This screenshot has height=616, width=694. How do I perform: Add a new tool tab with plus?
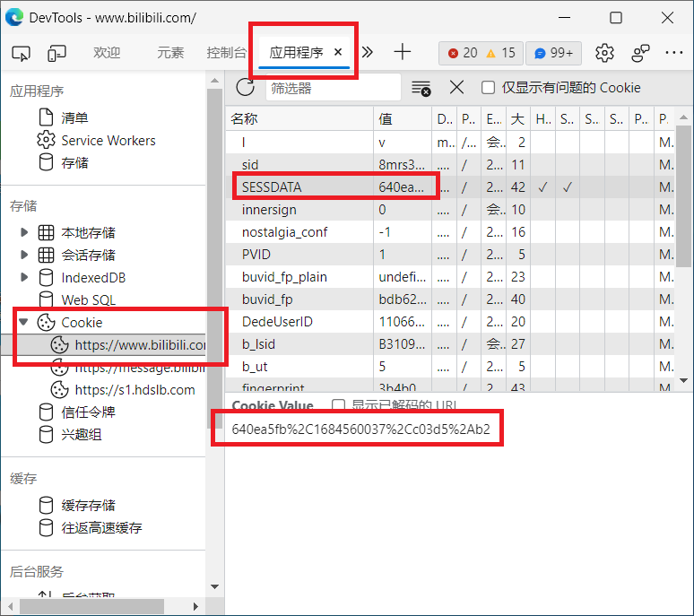tap(403, 52)
